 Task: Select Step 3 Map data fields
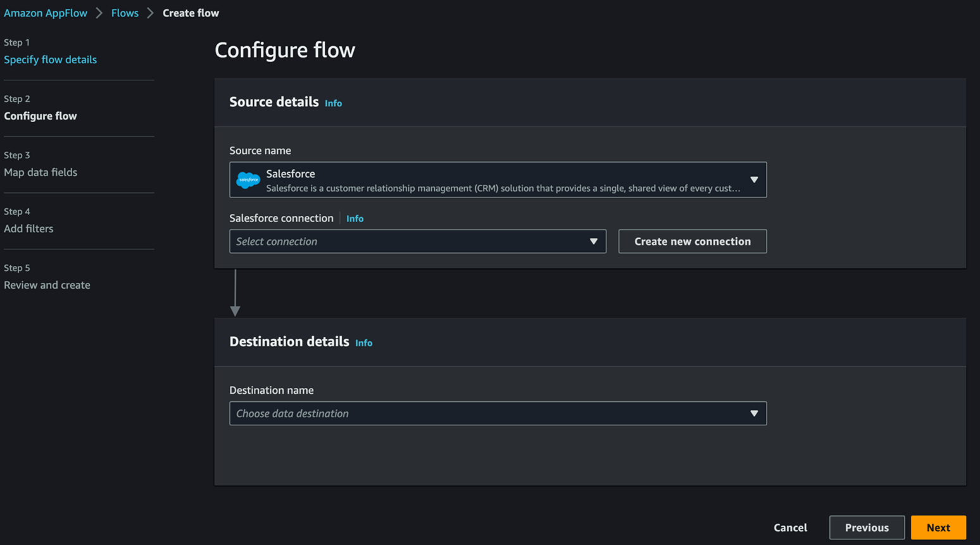41,172
